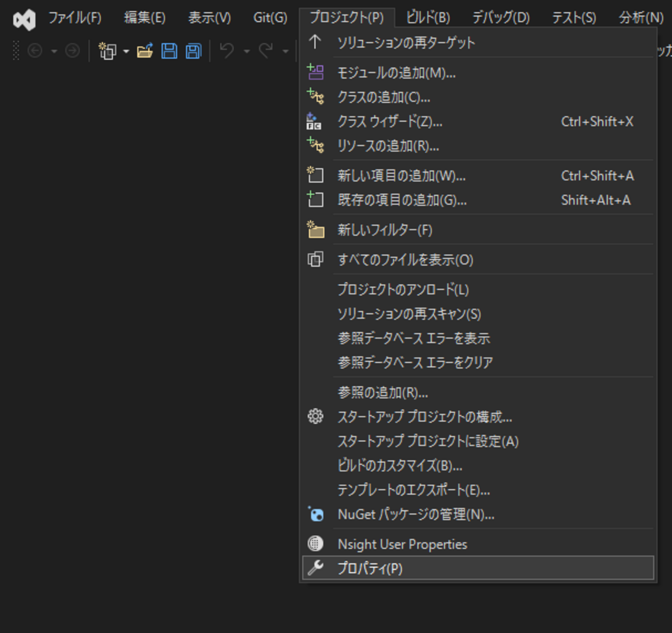Open the ビルド(B) menu
Image resolution: width=672 pixels, height=633 pixels.
click(428, 18)
